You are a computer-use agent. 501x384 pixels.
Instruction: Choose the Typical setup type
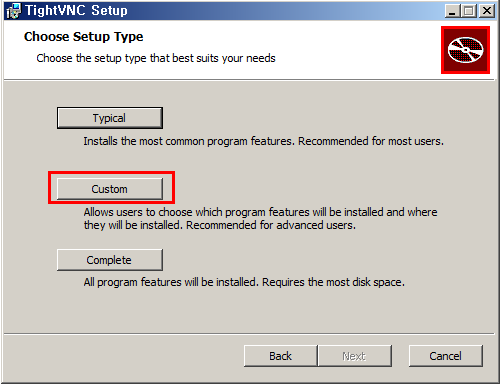[110, 118]
